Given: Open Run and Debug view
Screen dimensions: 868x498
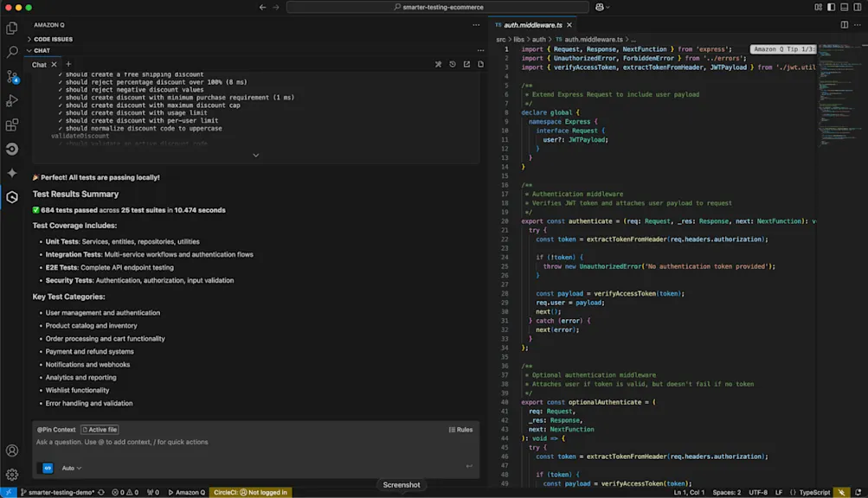Looking at the screenshot, I should click(12, 101).
